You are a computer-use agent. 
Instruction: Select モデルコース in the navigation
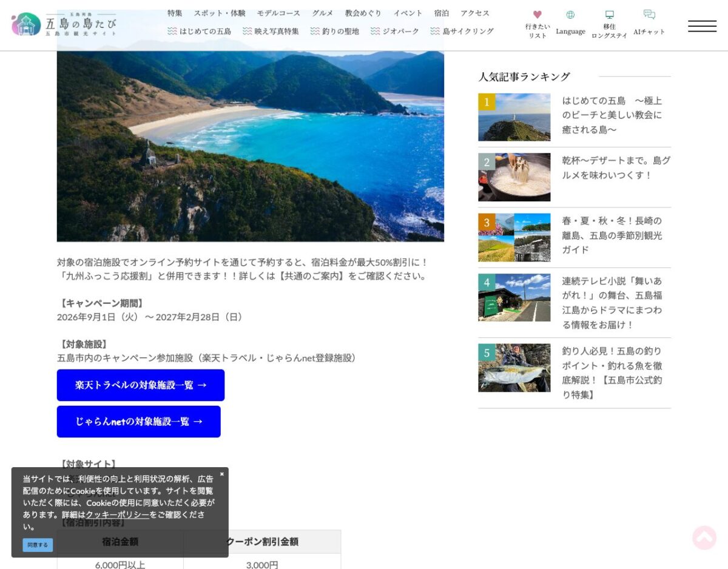point(278,13)
